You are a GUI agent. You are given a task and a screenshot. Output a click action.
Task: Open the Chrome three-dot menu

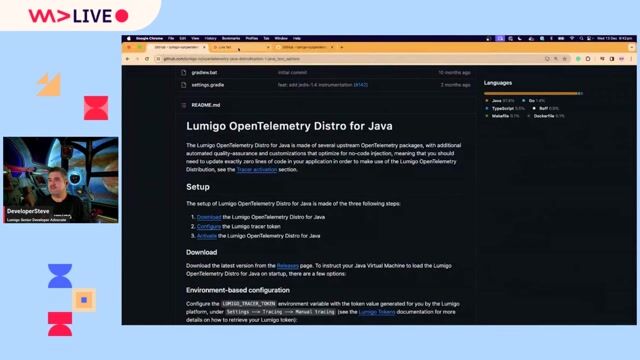(x=631, y=59)
